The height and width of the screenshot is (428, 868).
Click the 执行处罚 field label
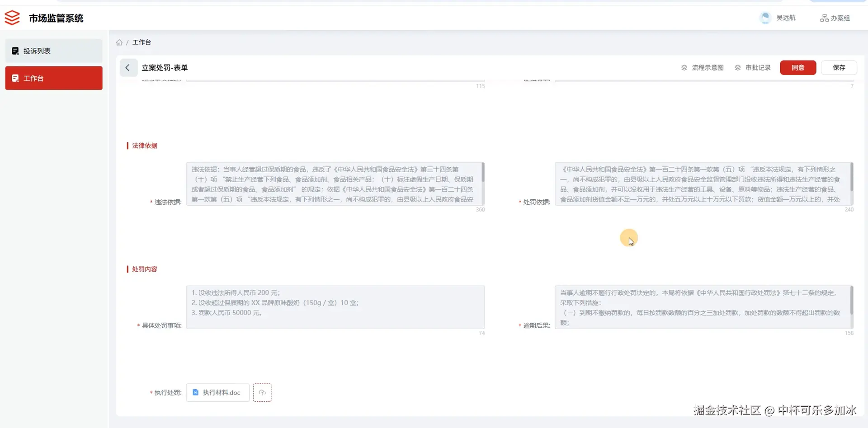click(x=168, y=393)
